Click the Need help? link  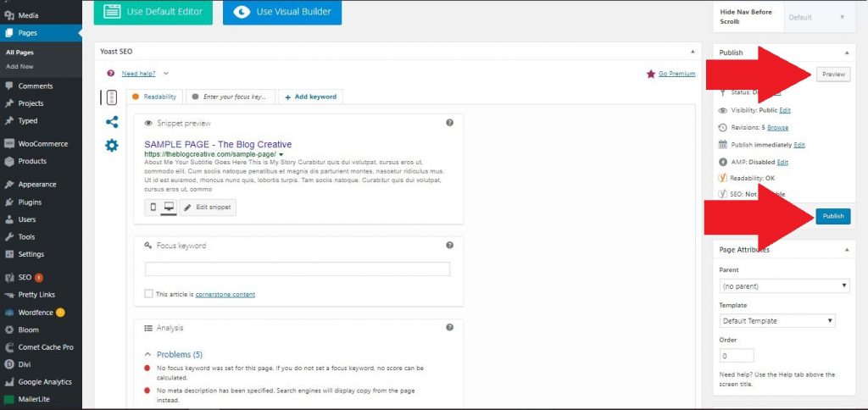[138, 74]
